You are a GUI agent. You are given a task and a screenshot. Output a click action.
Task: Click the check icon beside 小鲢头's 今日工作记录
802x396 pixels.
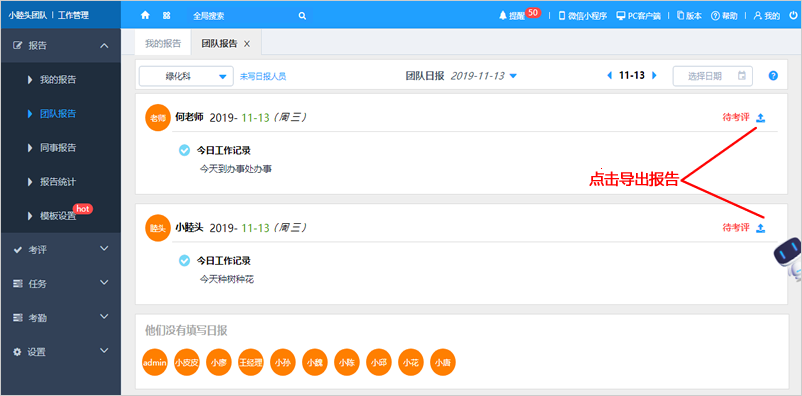tap(184, 261)
